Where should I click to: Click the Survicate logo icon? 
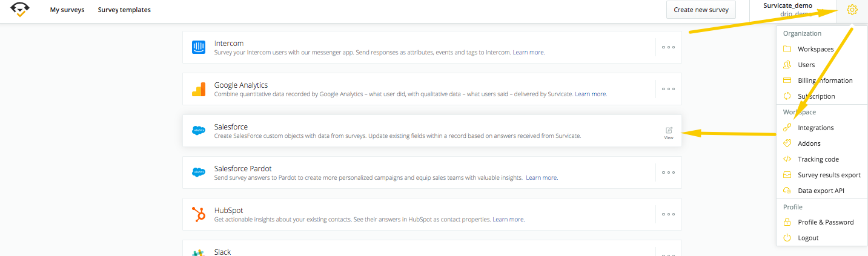pos(20,10)
